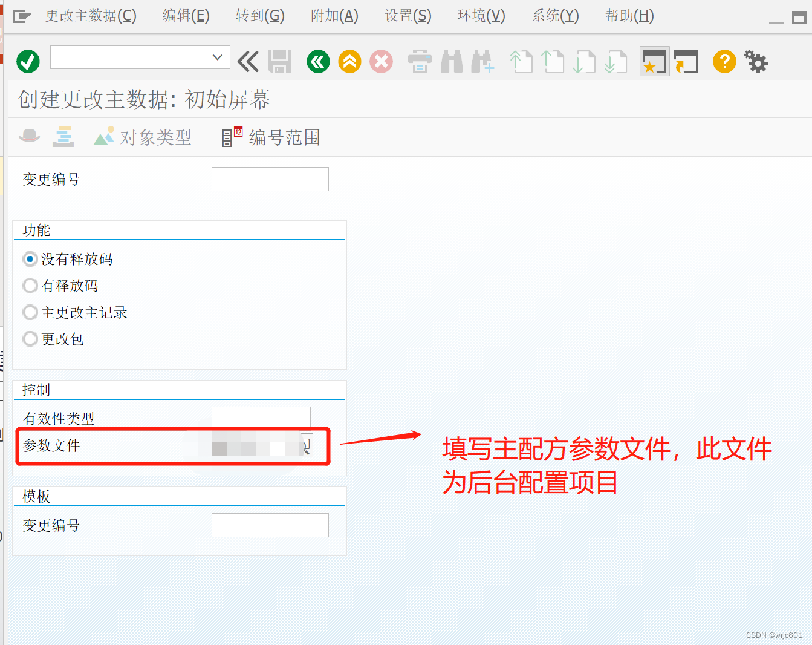
Task: Click the green Back button
Action: click(x=318, y=61)
